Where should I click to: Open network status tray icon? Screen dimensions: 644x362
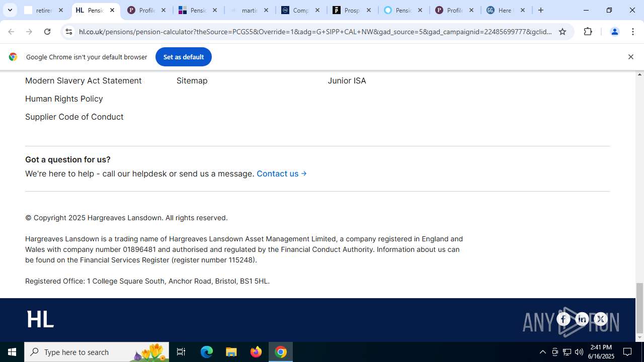tap(567, 352)
